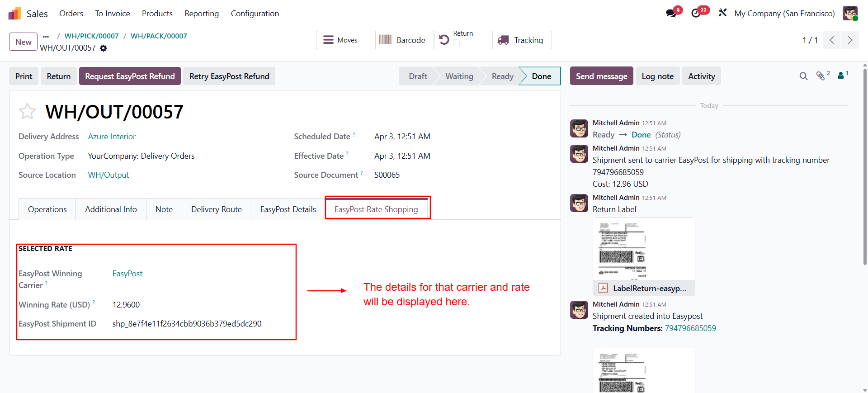Click the page counter 1 / 1
This screenshot has height=393, width=868.
pos(810,40)
